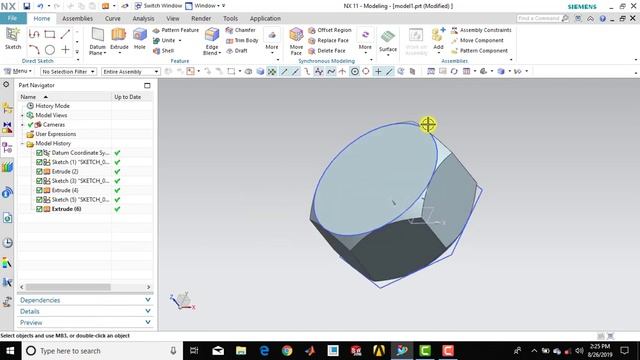
Task: Click the Trim Body command
Action: pyautogui.click(x=242, y=40)
